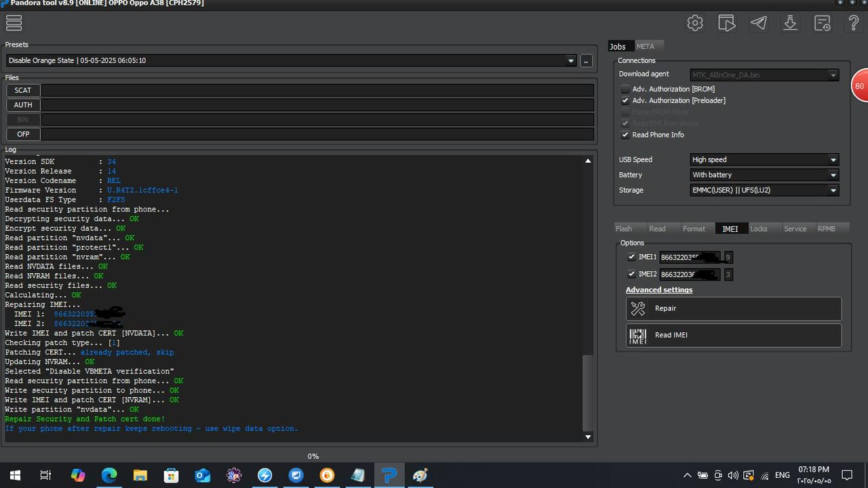Click the play window toolbar icon
Screen dimensions: 868x488
tap(727, 23)
